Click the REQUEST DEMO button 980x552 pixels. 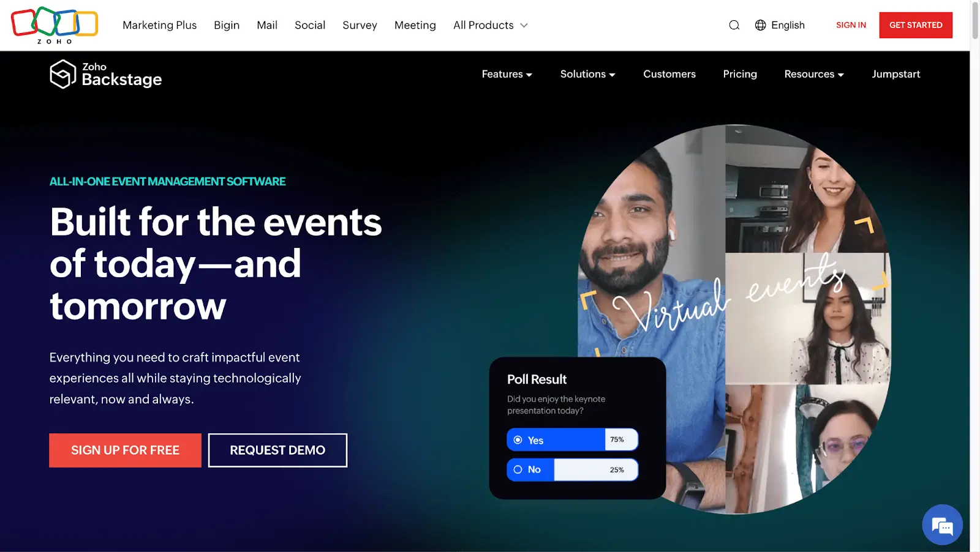pyautogui.click(x=277, y=450)
